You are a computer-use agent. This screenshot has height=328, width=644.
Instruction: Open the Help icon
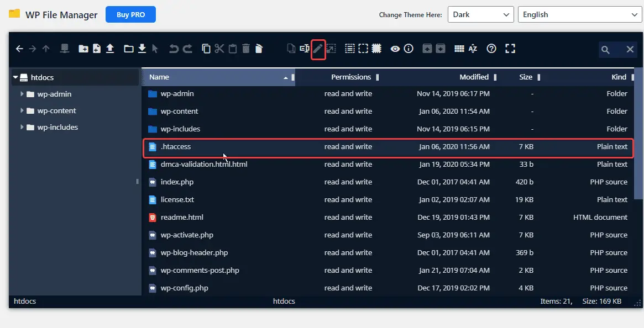click(x=491, y=49)
